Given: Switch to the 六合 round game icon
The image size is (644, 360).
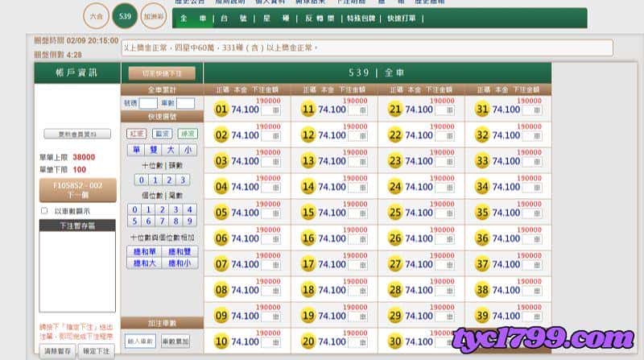Looking at the screenshot, I should pyautogui.click(x=96, y=16).
